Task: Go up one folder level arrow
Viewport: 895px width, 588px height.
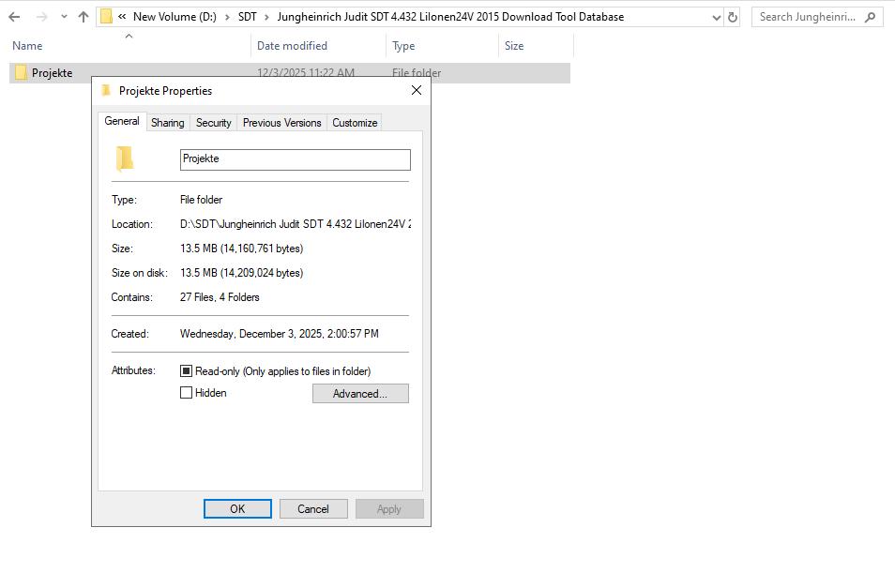Action: (x=83, y=17)
